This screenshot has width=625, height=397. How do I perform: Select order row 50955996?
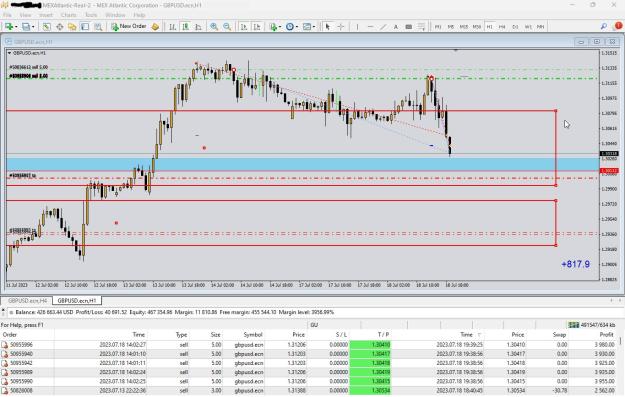coord(309,345)
